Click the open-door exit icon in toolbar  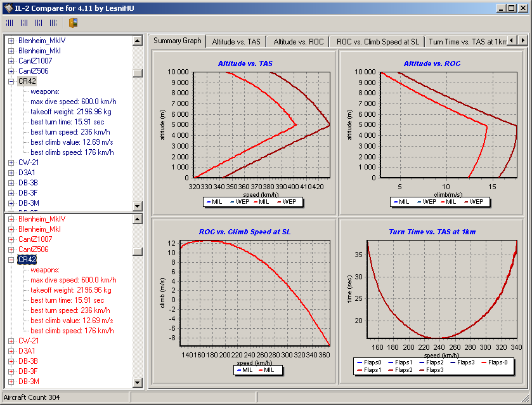pos(74,23)
